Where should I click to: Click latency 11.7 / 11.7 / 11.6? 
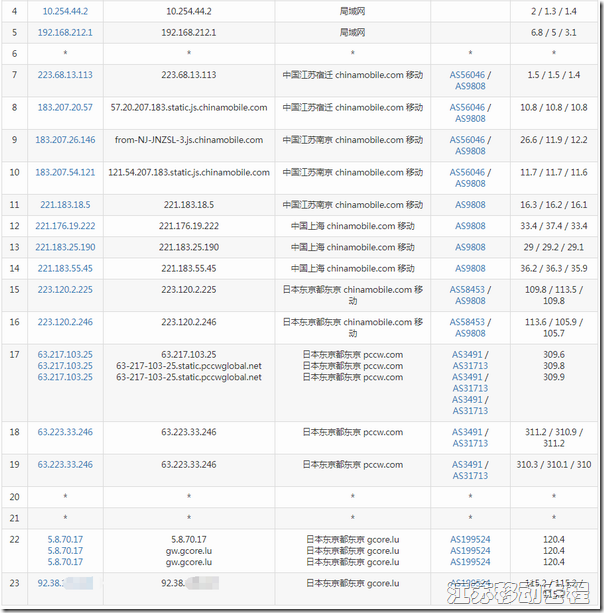click(x=554, y=172)
